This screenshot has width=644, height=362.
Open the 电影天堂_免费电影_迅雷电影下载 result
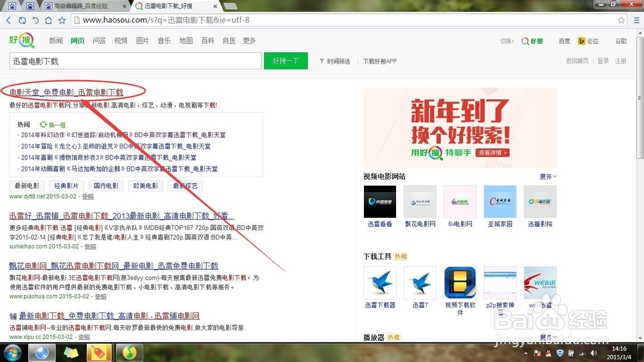pyautogui.click(x=66, y=92)
